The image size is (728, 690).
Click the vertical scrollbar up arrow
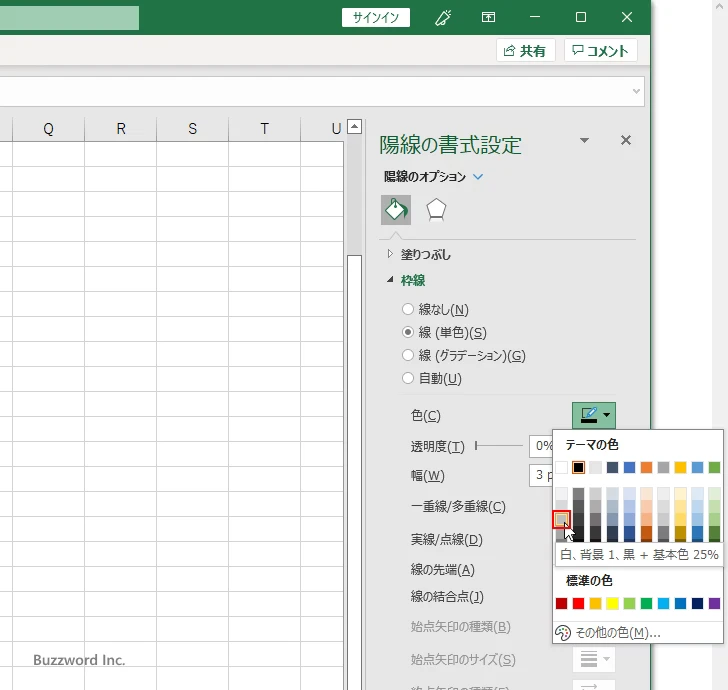coord(355,126)
